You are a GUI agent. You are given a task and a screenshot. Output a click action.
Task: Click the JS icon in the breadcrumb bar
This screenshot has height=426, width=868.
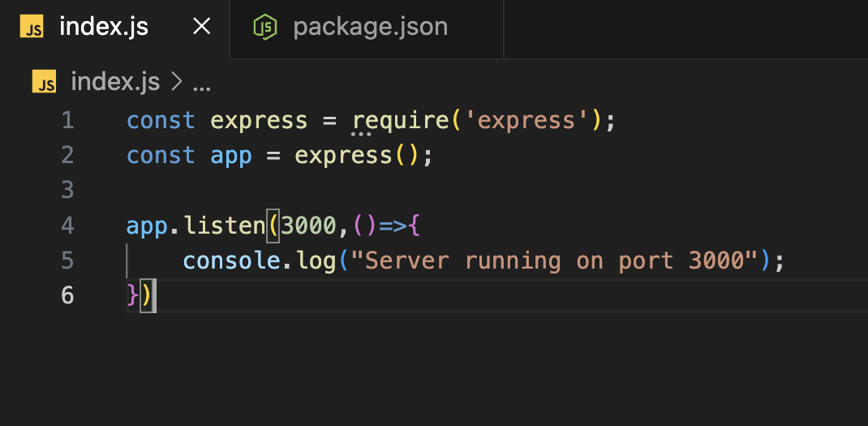(x=44, y=82)
